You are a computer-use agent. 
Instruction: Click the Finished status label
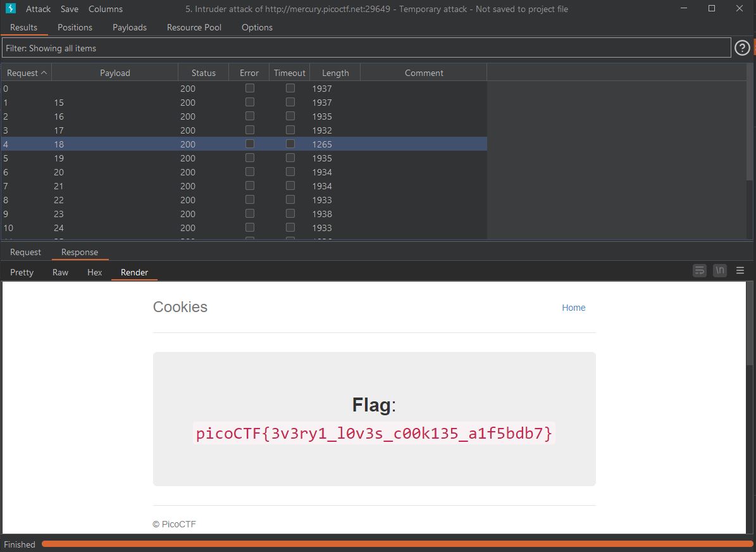coord(19,544)
